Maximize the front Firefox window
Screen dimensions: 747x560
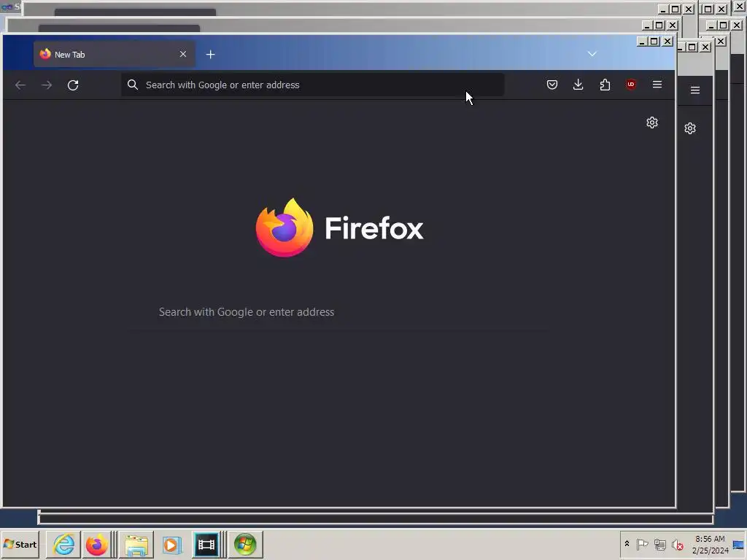pyautogui.click(x=654, y=42)
